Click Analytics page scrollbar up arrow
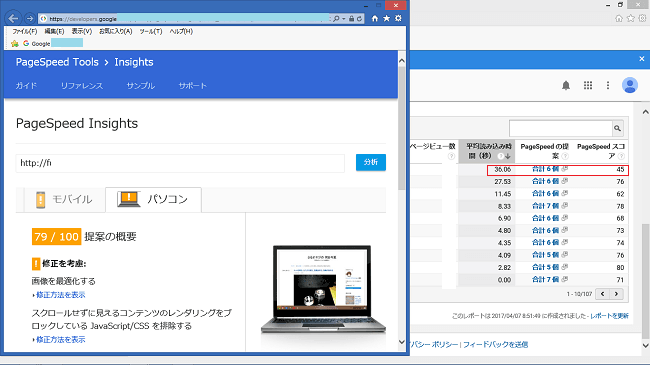650x365 pixels. pyautogui.click(x=645, y=112)
